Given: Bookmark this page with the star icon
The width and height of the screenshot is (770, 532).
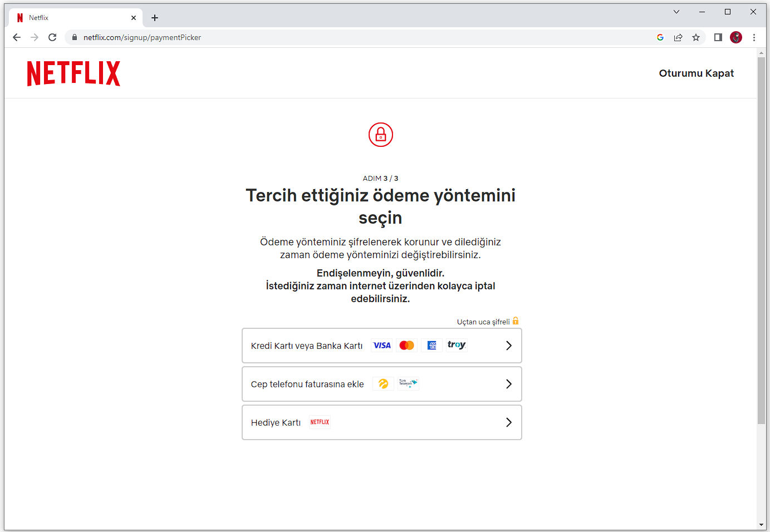Looking at the screenshot, I should pos(696,37).
